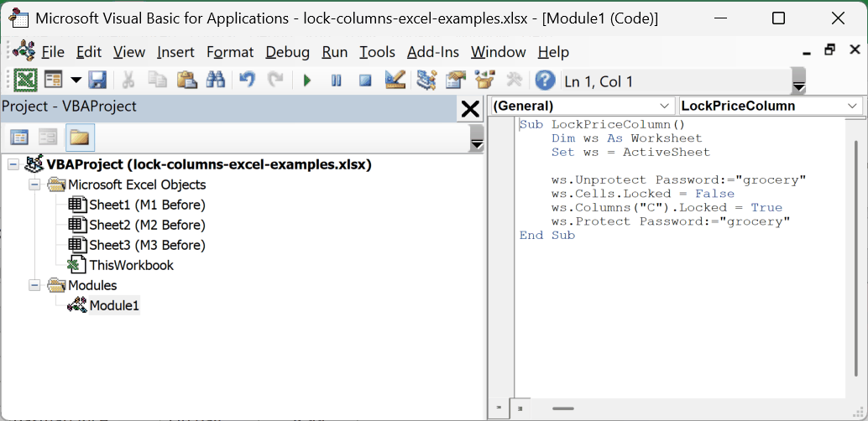Select the Modules folder label
Image resolution: width=868 pixels, height=421 pixels.
click(x=92, y=285)
